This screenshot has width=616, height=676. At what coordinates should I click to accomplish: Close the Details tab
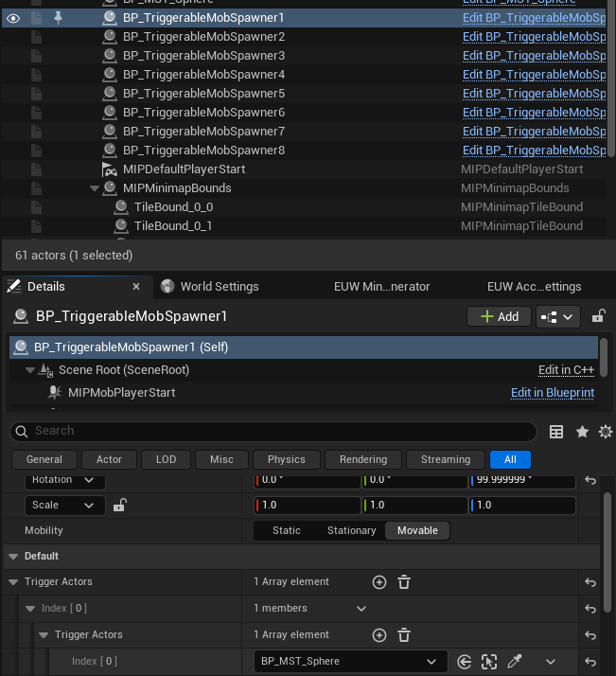tap(136, 287)
